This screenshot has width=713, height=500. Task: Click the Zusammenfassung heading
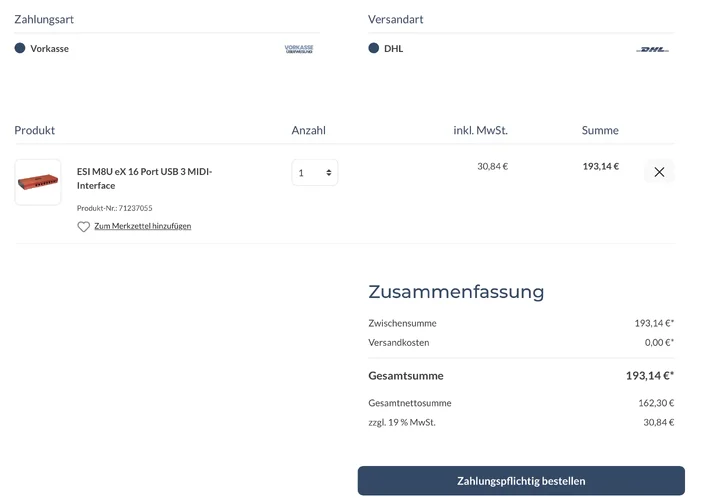456,292
